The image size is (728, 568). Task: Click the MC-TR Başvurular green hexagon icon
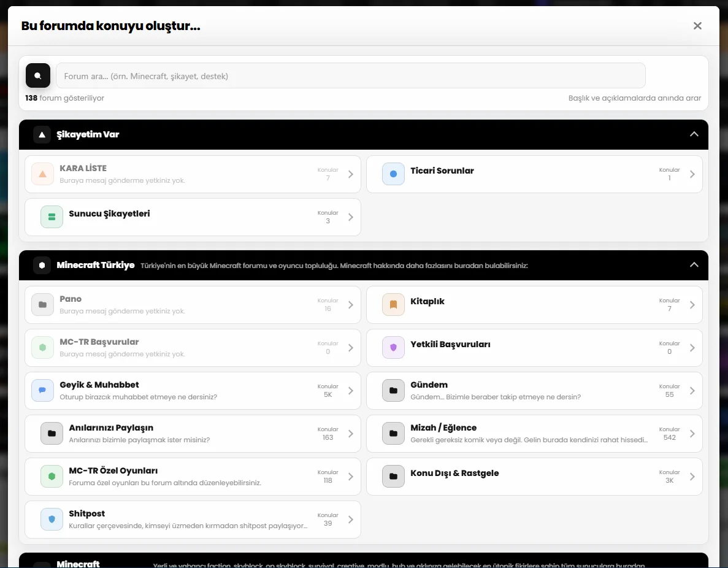pos(43,347)
